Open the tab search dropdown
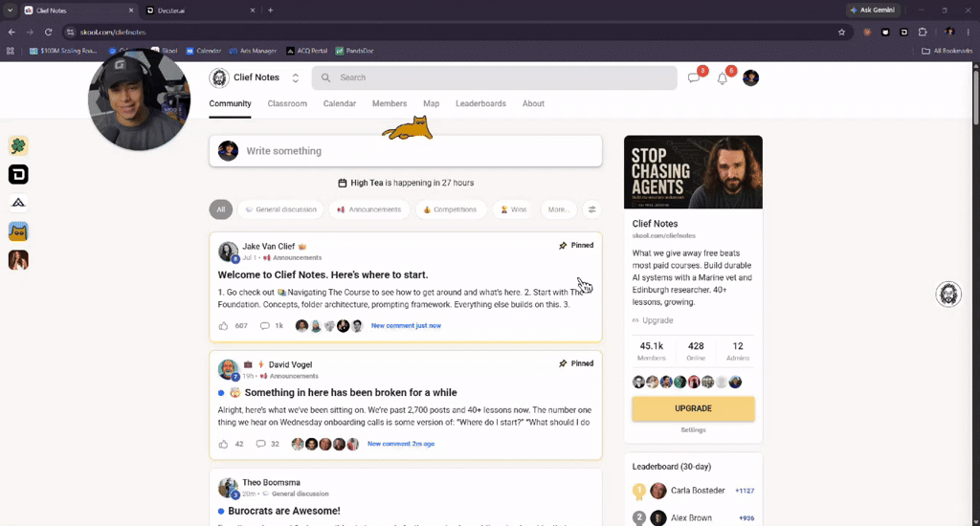 pos(10,10)
